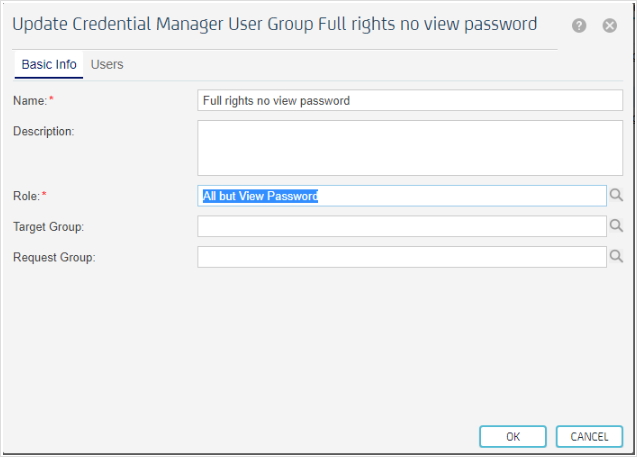Open the help question mark icon

(579, 26)
